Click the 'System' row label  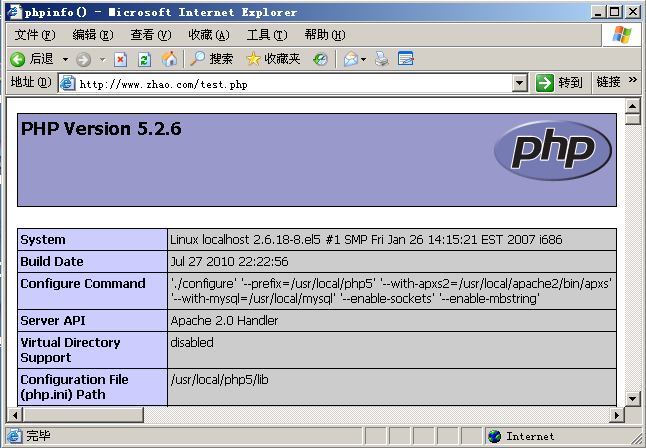43,239
